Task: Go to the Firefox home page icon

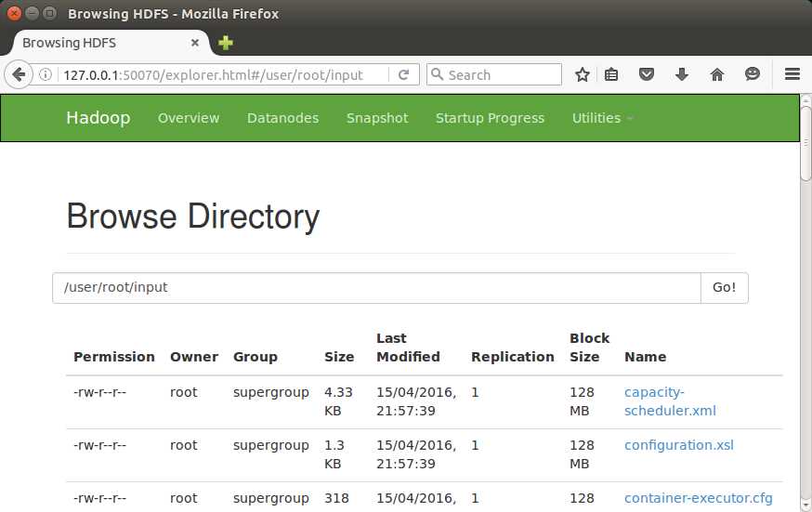Action: tap(716, 74)
